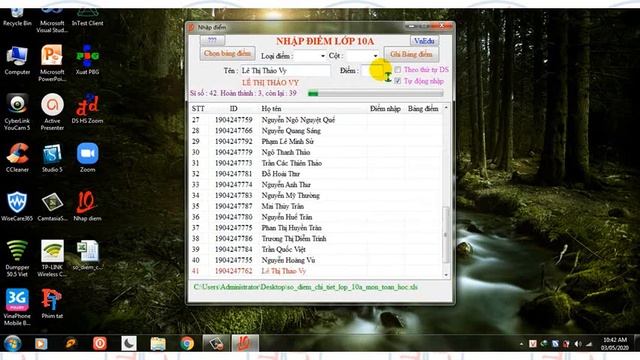The height and width of the screenshot is (360, 640).
Task: Click the VnEdu button
Action: click(424, 41)
